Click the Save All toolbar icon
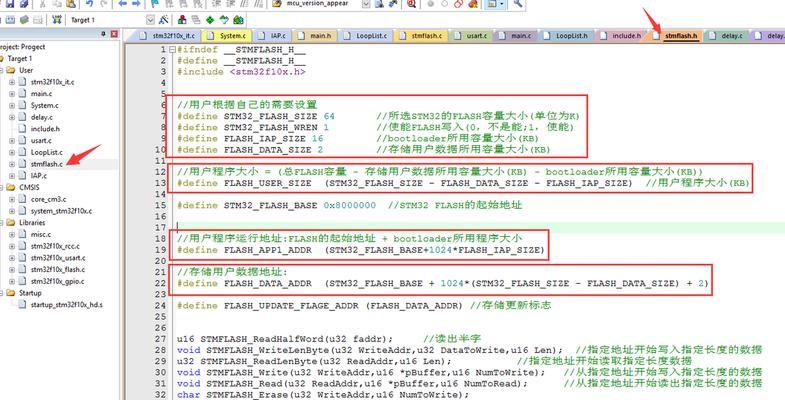The height and width of the screenshot is (400, 785). [24, 4]
